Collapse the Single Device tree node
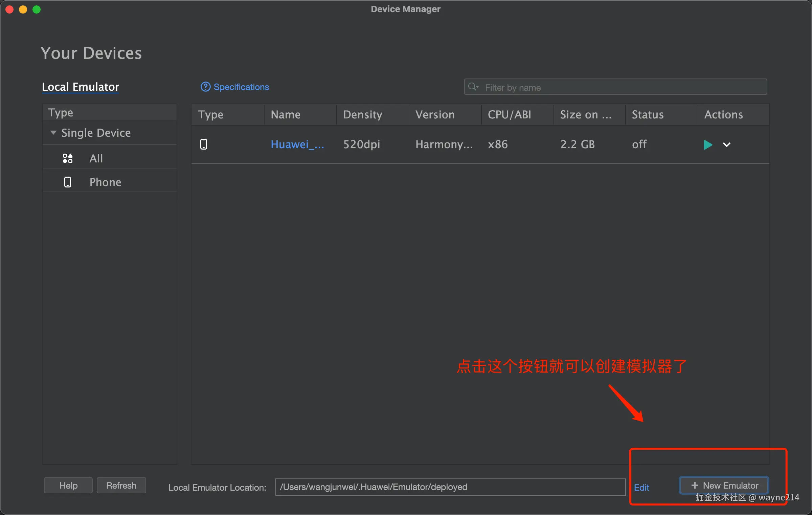This screenshot has width=812, height=515. pyautogui.click(x=53, y=133)
